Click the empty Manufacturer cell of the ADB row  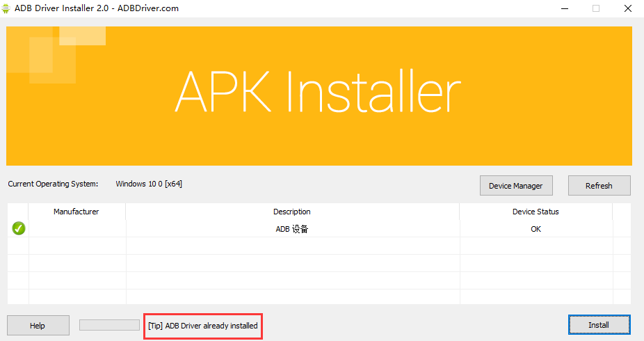point(77,229)
